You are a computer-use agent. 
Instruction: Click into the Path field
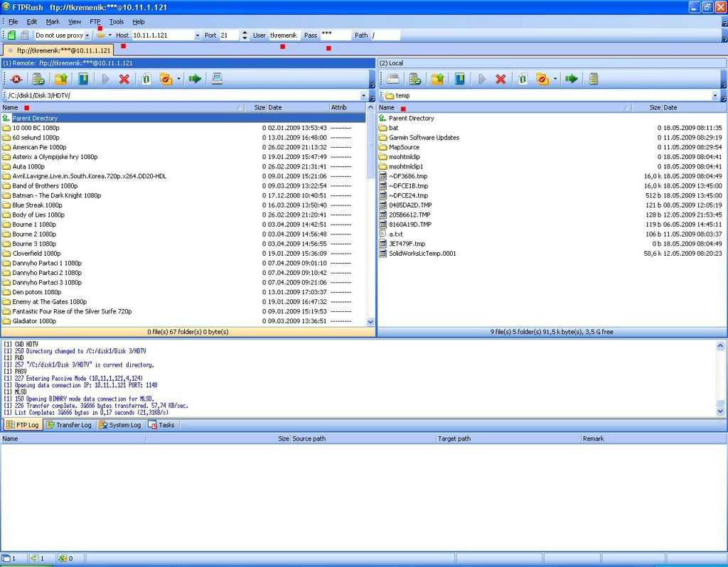tap(385, 36)
